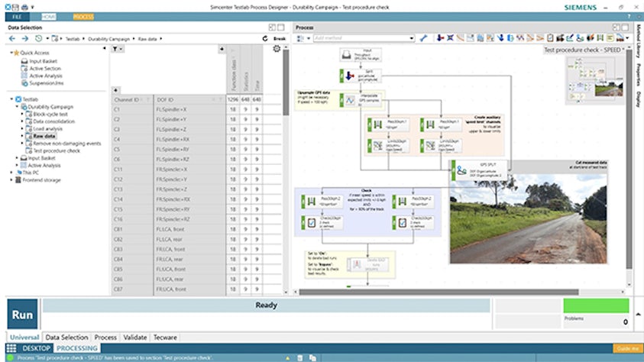Image resolution: width=644 pixels, height=362 pixels.
Task: Click the blue wrench icon beside Add method
Action: point(423,38)
